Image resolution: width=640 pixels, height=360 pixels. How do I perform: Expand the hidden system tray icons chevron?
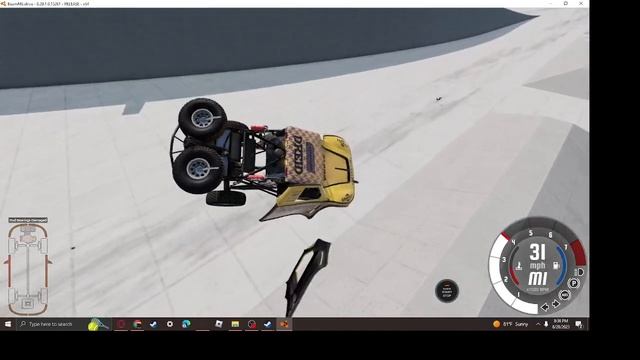[x=538, y=324]
